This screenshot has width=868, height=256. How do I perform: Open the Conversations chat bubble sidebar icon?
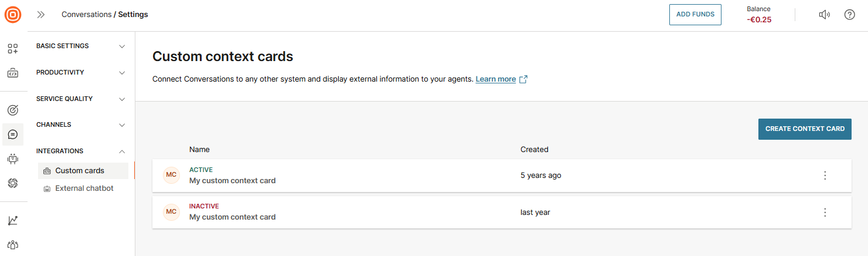tap(13, 134)
